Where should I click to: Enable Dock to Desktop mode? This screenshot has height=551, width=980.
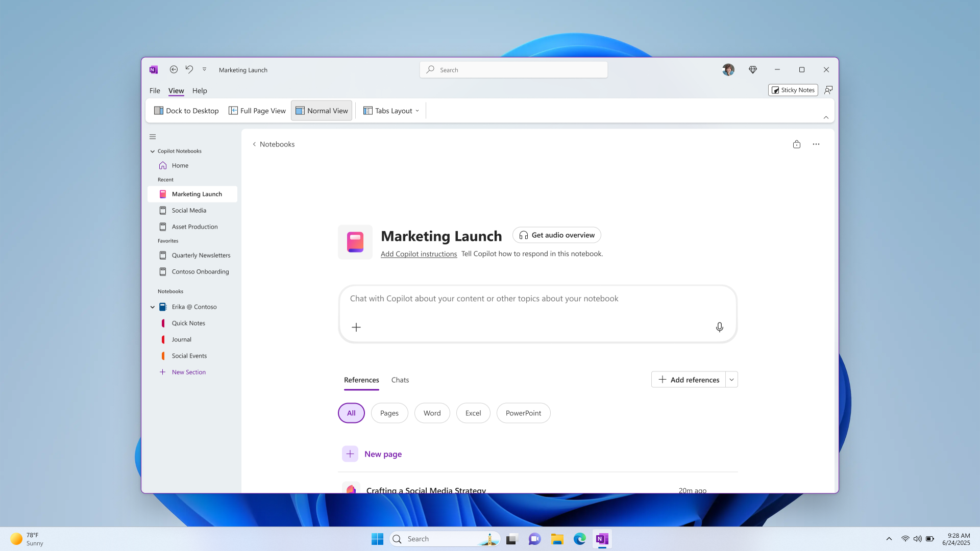tap(186, 110)
